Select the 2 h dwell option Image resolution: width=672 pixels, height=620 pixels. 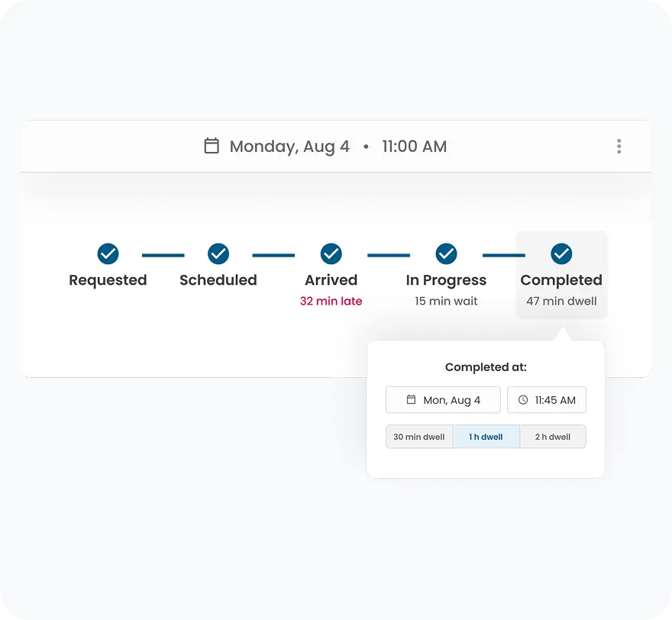[552, 436]
